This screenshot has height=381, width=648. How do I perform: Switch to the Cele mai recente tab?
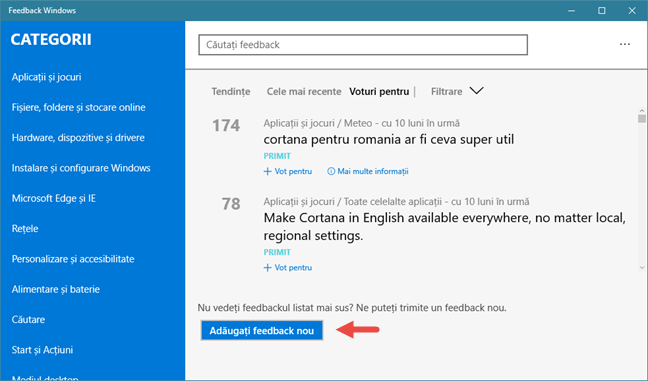pyautogui.click(x=304, y=91)
